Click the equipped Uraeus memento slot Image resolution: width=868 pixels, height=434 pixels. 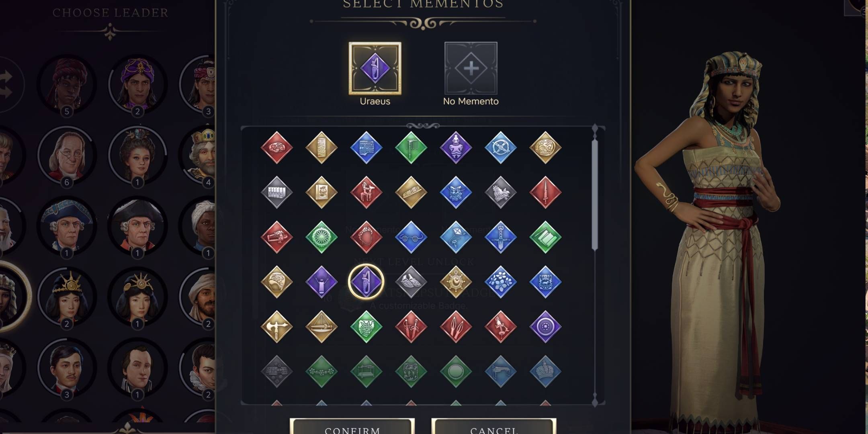pos(375,68)
